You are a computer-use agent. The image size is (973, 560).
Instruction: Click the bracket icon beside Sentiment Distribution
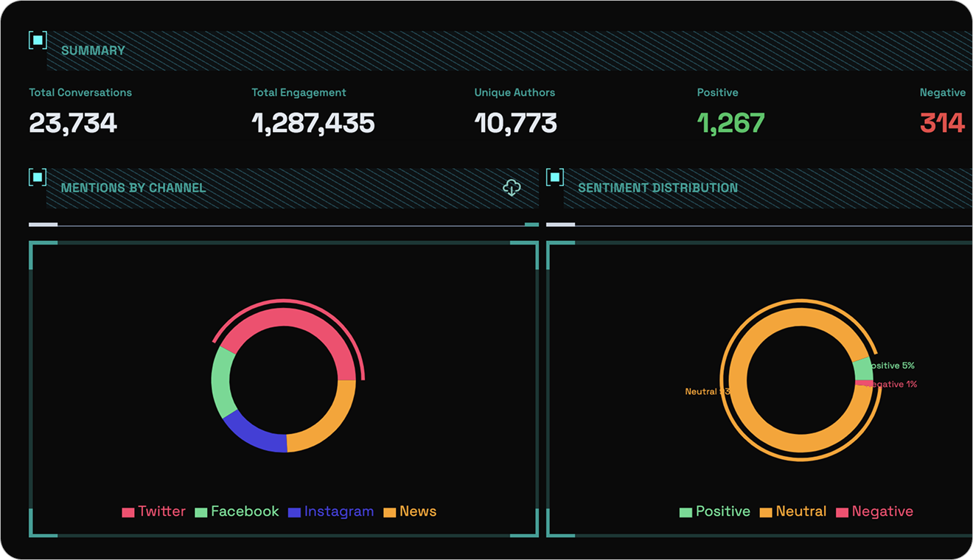pyautogui.click(x=555, y=177)
